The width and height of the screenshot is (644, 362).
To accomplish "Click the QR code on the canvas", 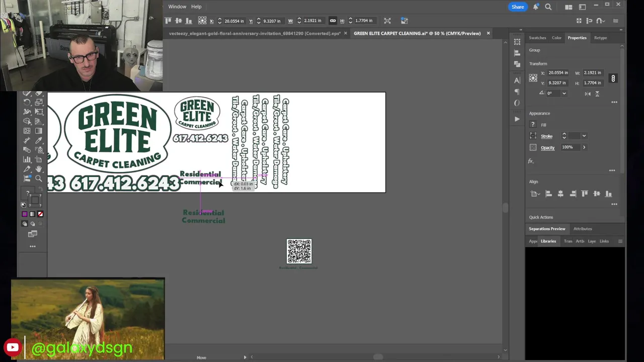I will coord(299,251).
